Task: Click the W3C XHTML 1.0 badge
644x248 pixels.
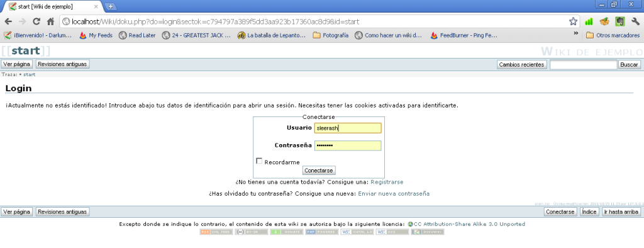Action: pos(357,232)
